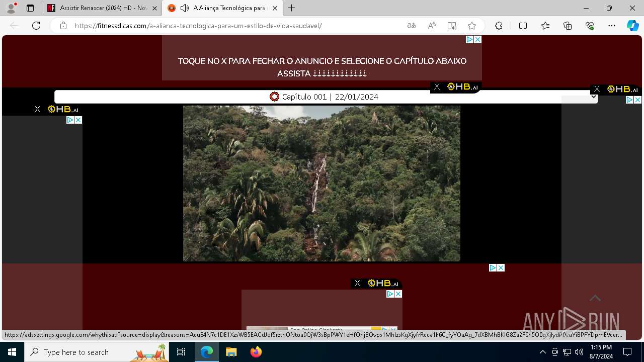View site information via the lock icon
This screenshot has width=644, height=362.
tap(63, 26)
